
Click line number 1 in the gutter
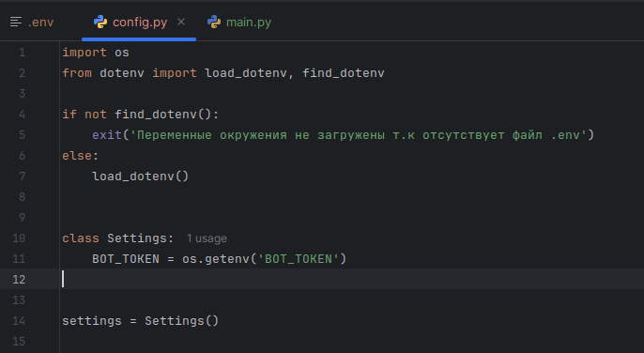[23, 53]
